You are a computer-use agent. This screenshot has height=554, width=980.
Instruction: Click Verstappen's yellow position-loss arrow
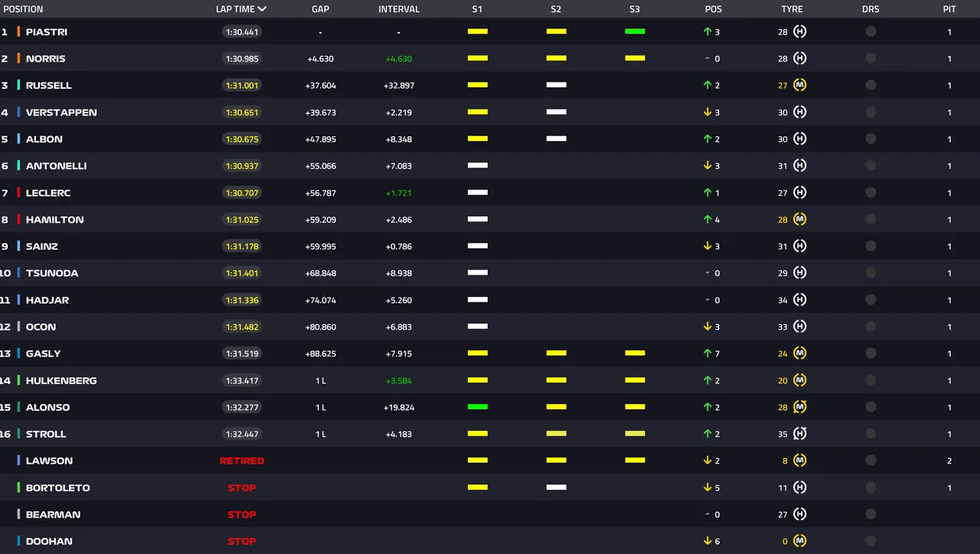click(x=707, y=112)
